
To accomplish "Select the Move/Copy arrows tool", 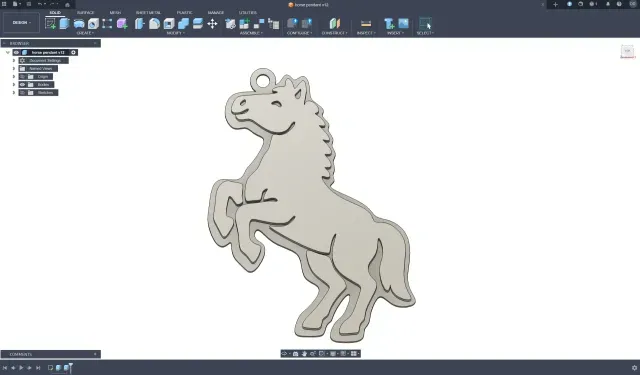I will point(212,24).
